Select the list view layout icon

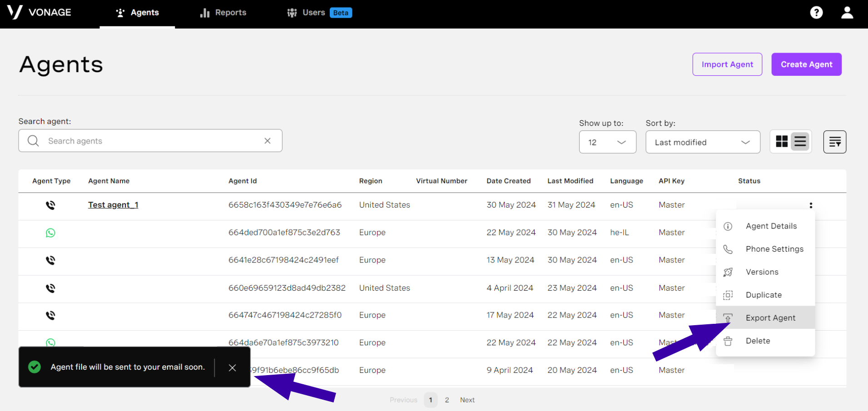pos(800,141)
